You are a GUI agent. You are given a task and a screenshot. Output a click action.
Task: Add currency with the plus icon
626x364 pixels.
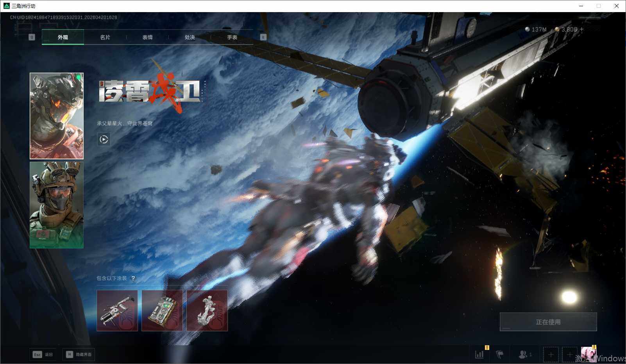[x=581, y=29]
